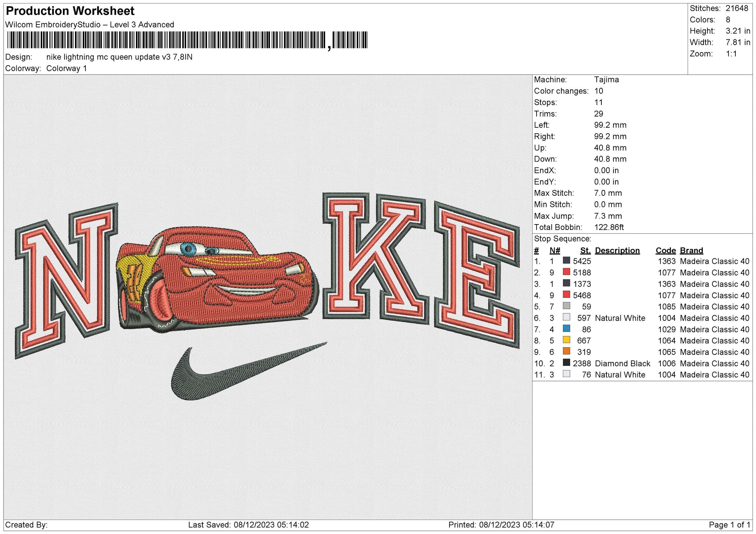Image resolution: width=756 pixels, height=534 pixels.
Task: Click the Max Stitch value 7.0 mm
Action: coord(608,193)
